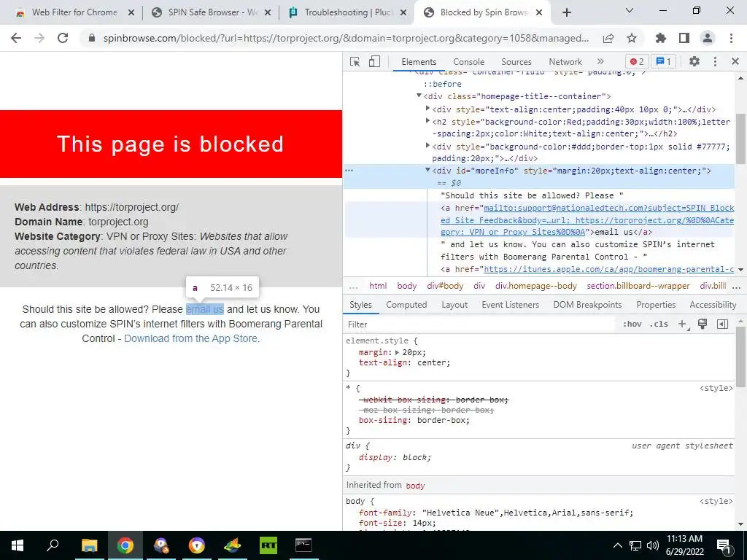Click the new style rule plus icon
Viewport: 747px width, 560px height.
pyautogui.click(x=683, y=324)
